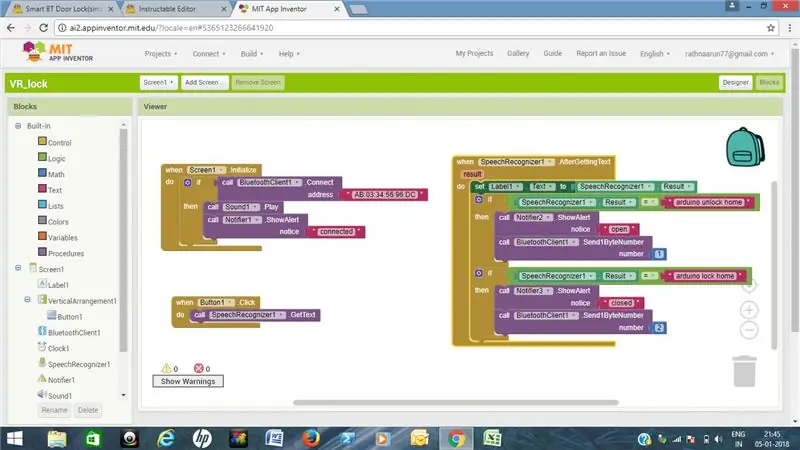This screenshot has width=800, height=450.
Task: Click the 'arduino unlock home' text block
Action: coord(709,202)
